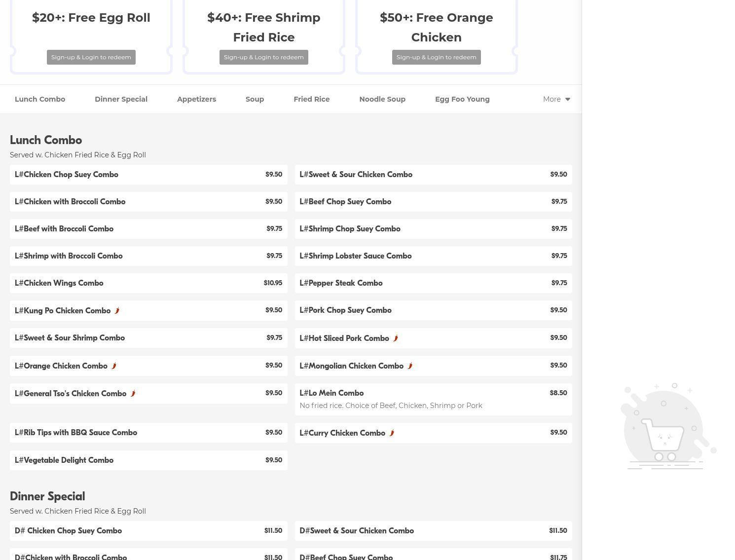Click the $50+: Free Orange Chicken heading
This screenshot has width=735, height=560.
[437, 27]
